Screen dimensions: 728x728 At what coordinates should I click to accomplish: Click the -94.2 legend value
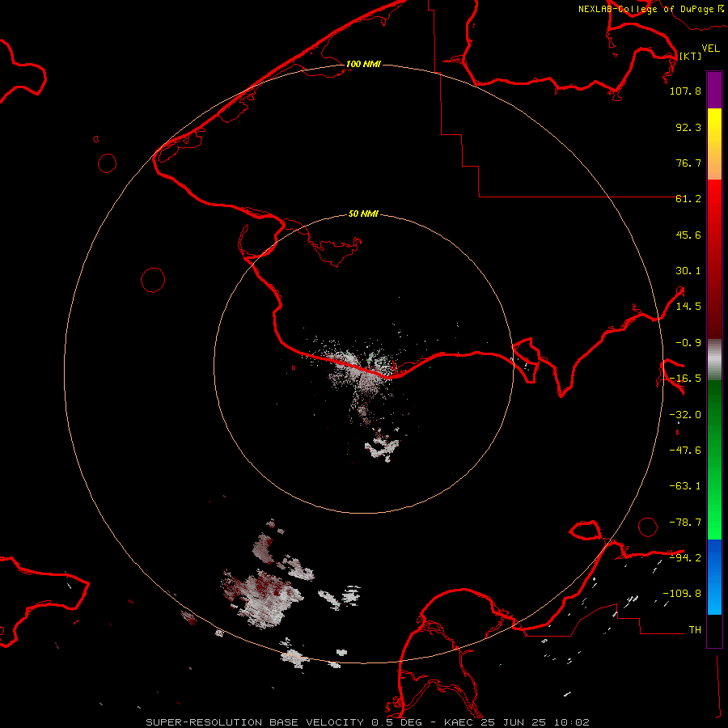pos(685,557)
